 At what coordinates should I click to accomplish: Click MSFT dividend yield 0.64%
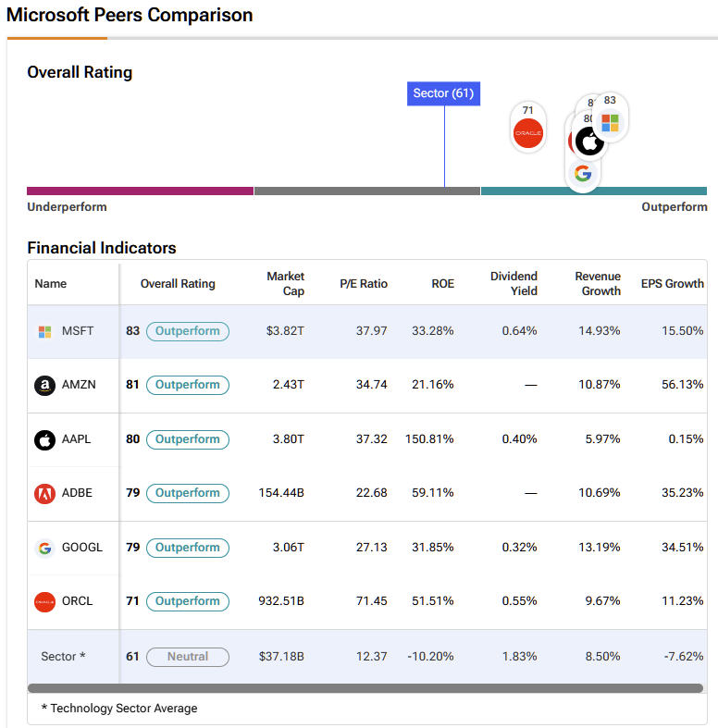[519, 331]
